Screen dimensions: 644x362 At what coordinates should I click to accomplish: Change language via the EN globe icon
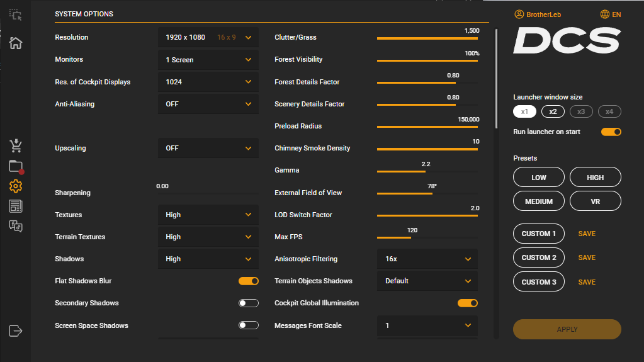pos(604,14)
